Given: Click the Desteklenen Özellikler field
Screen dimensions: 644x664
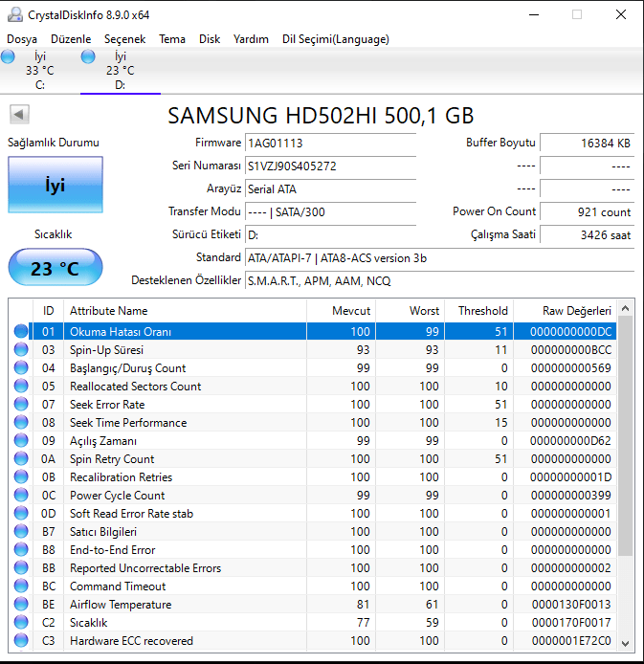Looking at the screenshot, I should (x=439, y=280).
